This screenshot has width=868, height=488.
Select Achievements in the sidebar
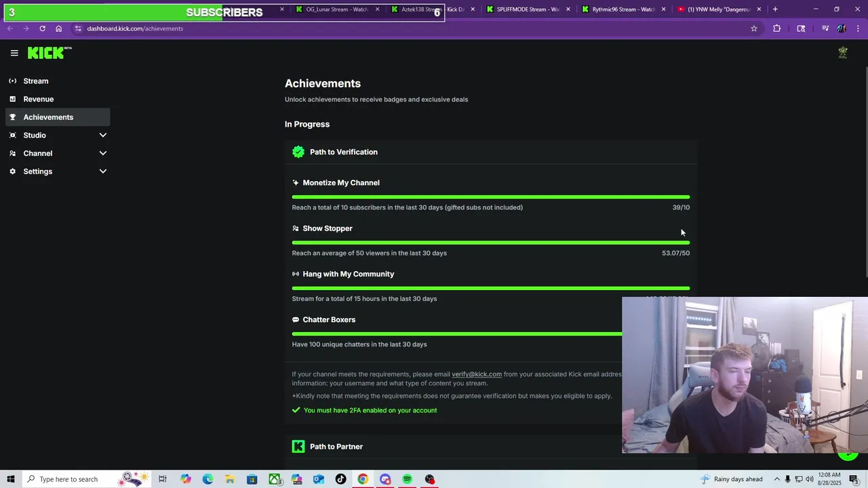coord(58,117)
